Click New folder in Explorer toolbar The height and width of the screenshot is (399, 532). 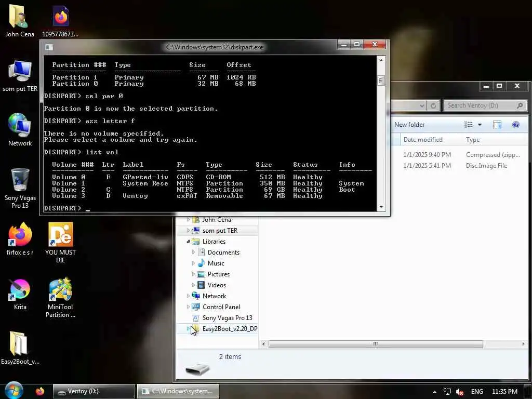click(x=409, y=125)
